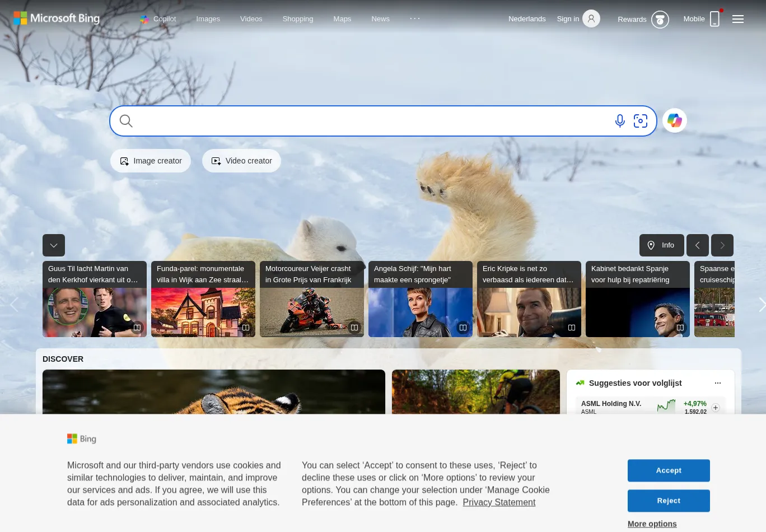Open the Guus Til news card
Viewport: 766px width, 532px height.
pyautogui.click(x=95, y=299)
